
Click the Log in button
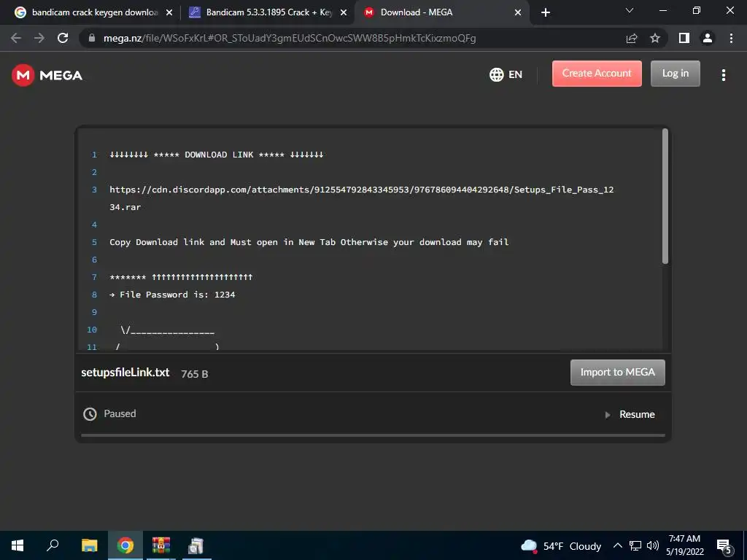click(675, 74)
